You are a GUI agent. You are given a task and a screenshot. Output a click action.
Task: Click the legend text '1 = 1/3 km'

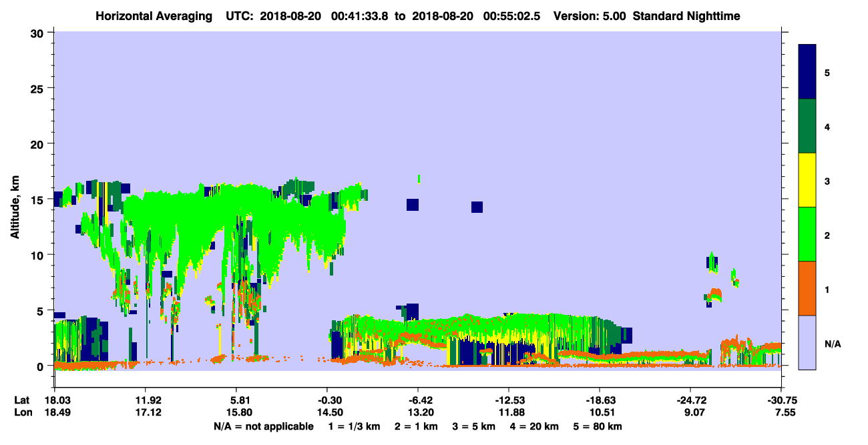pyautogui.click(x=354, y=426)
